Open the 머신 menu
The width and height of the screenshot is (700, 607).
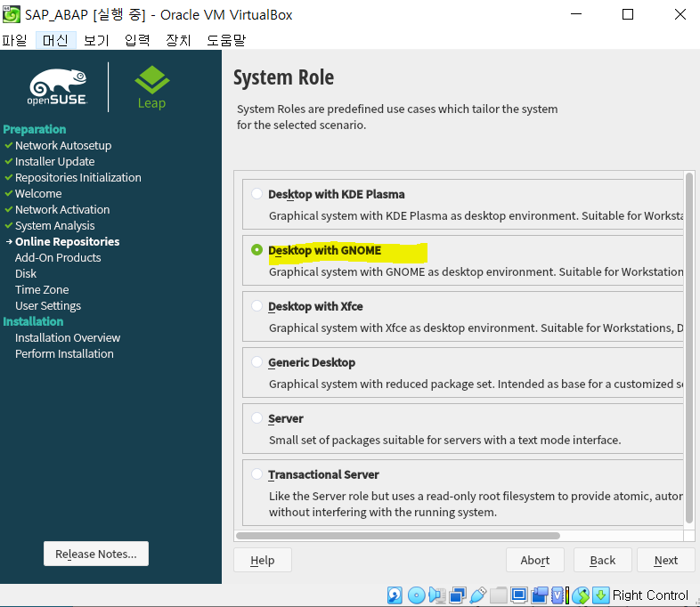pos(55,40)
